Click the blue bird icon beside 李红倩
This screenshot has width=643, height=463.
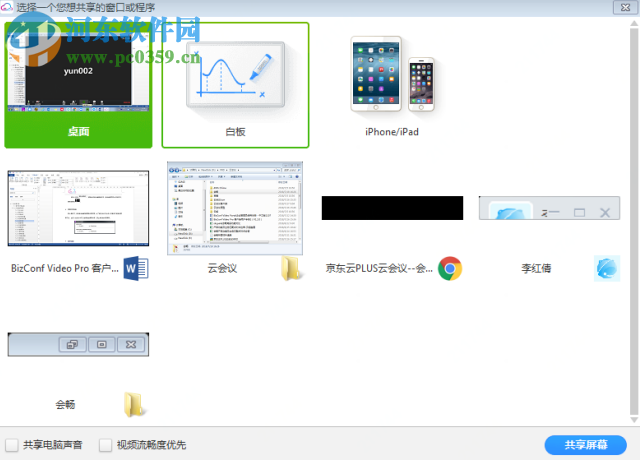click(607, 269)
